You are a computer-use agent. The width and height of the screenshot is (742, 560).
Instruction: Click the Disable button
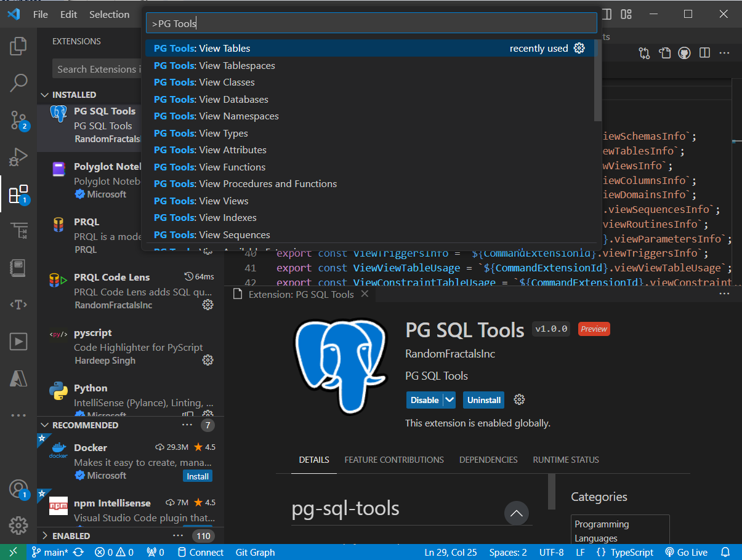(x=425, y=400)
